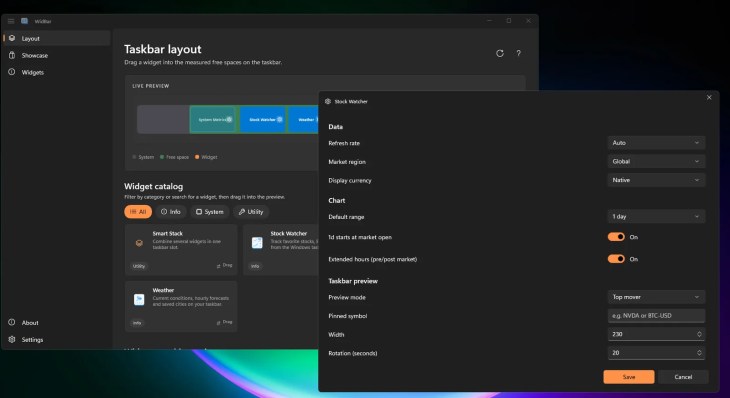
Task: Click the Stock Watcher card title in catalog
Action: pos(289,234)
